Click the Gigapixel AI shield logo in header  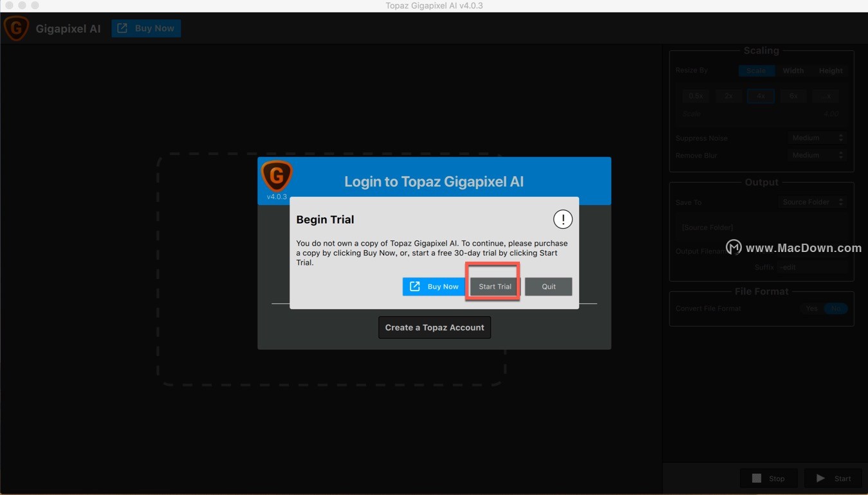click(16, 28)
